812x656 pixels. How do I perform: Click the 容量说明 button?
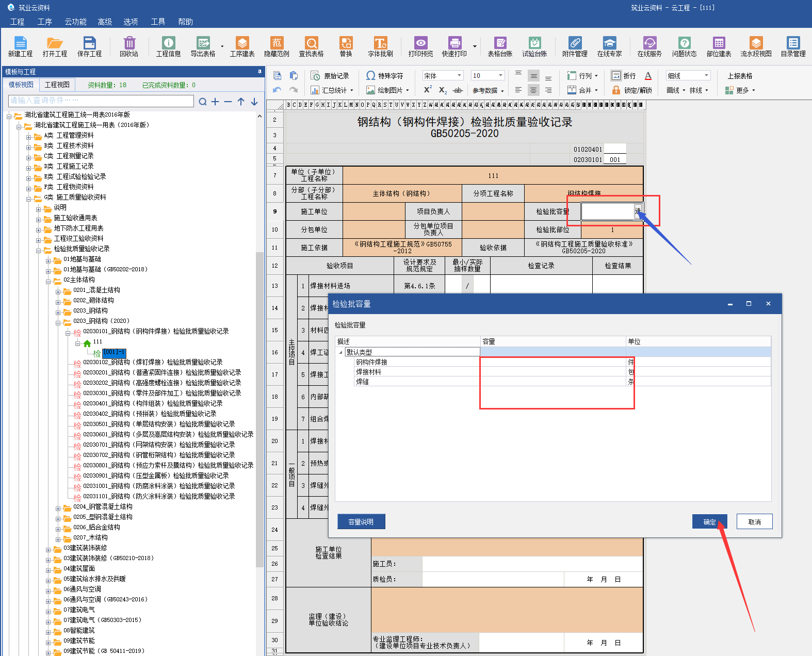361,522
